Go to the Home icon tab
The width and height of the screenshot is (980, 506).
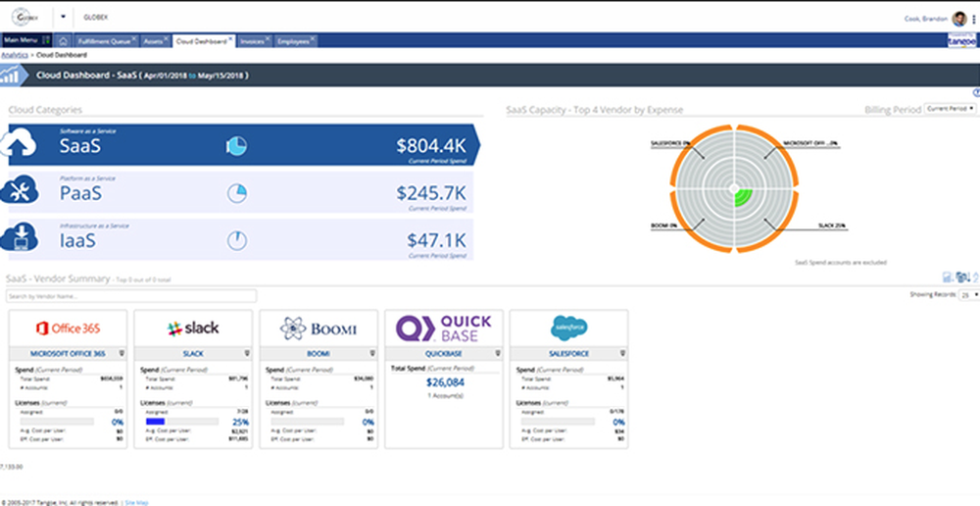[63, 41]
